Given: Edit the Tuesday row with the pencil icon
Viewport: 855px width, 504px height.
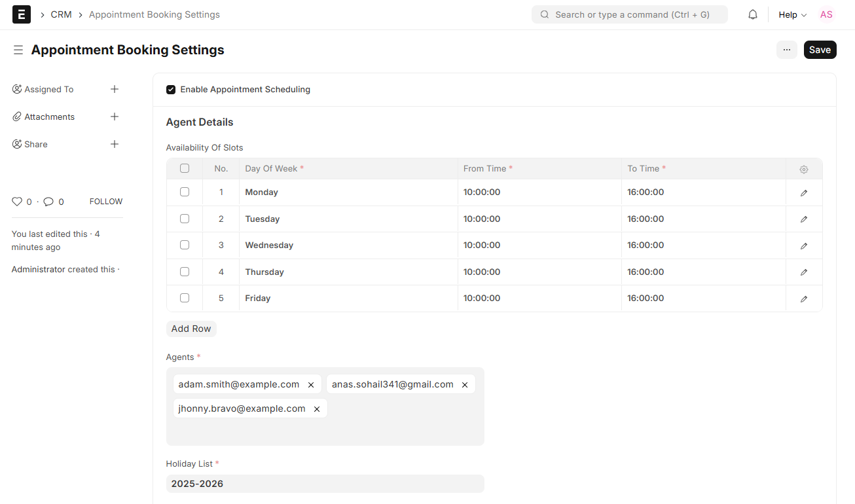Looking at the screenshot, I should 804,219.
